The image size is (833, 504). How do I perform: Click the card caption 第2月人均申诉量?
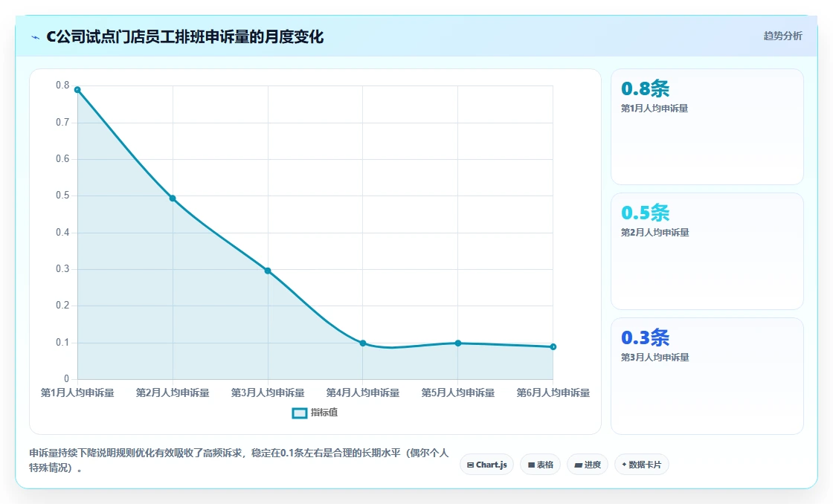pyautogui.click(x=655, y=233)
